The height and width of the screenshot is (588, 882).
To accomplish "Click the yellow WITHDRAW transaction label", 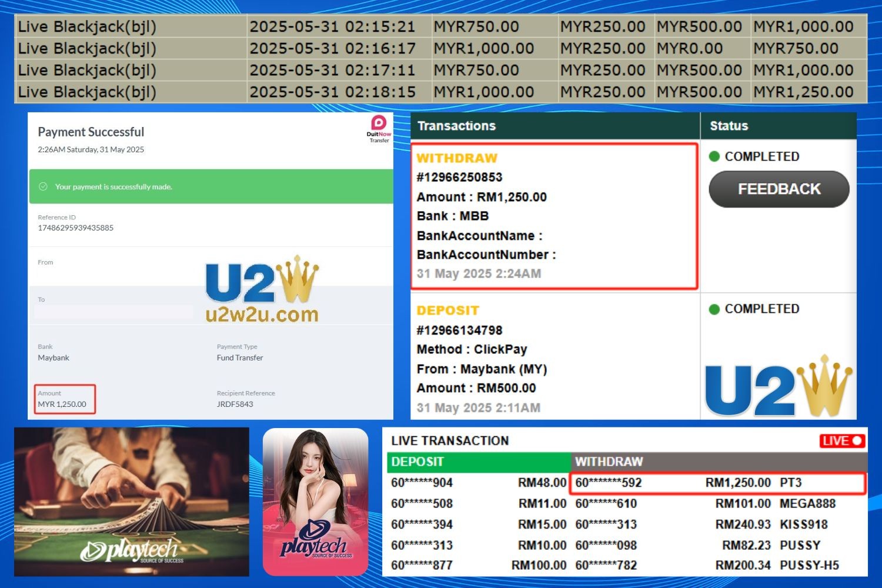I will 457,158.
